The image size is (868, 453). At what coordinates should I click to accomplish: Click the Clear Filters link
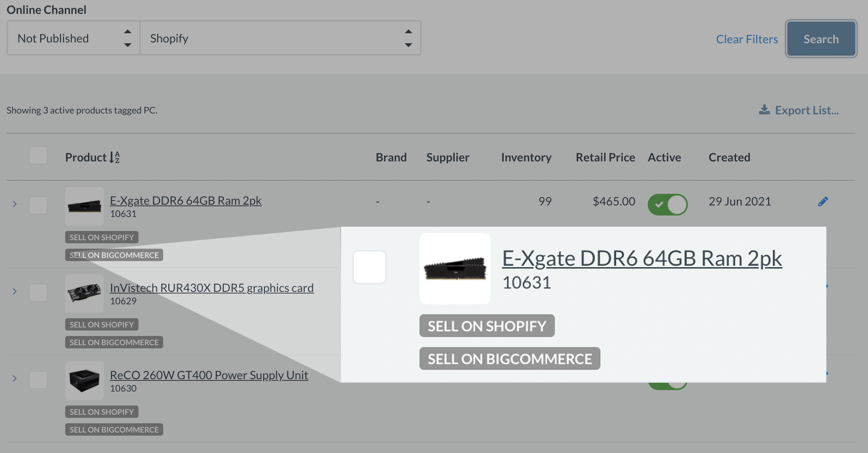[x=747, y=39]
